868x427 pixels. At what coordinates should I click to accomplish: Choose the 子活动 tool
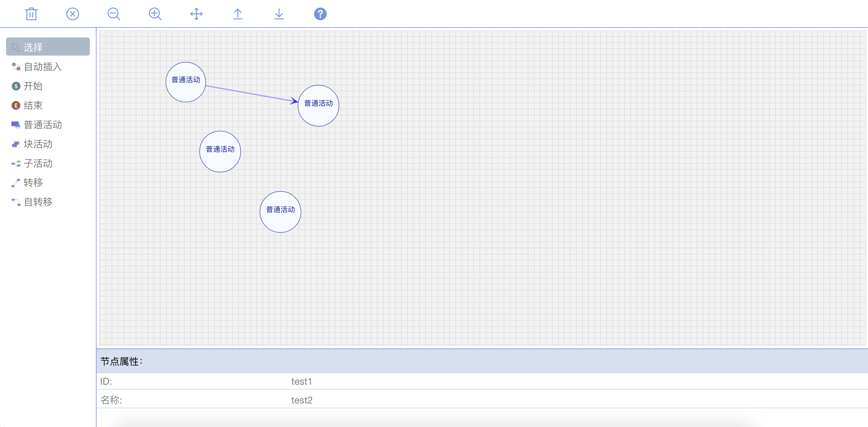click(38, 163)
